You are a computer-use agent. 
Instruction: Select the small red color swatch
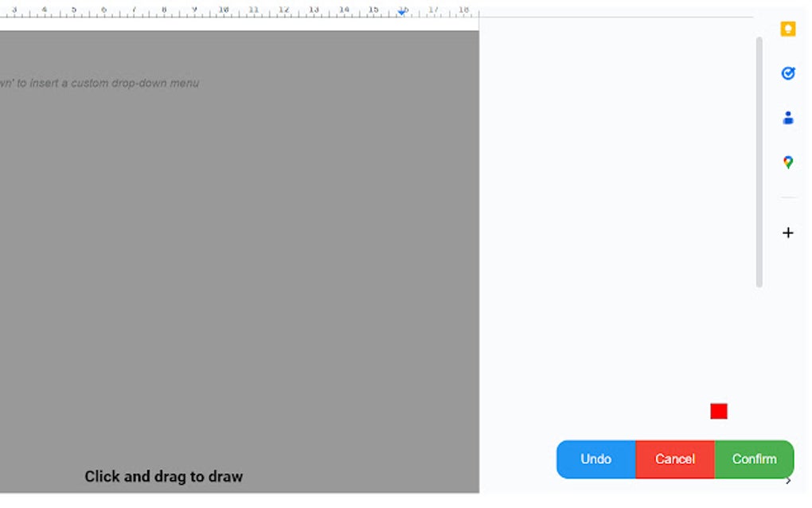(717, 412)
